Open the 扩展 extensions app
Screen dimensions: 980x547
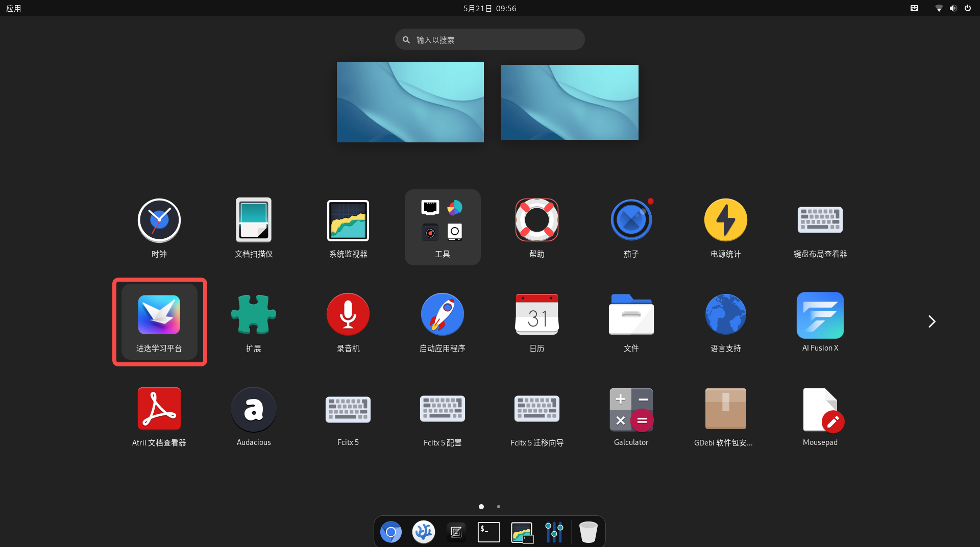pos(254,322)
